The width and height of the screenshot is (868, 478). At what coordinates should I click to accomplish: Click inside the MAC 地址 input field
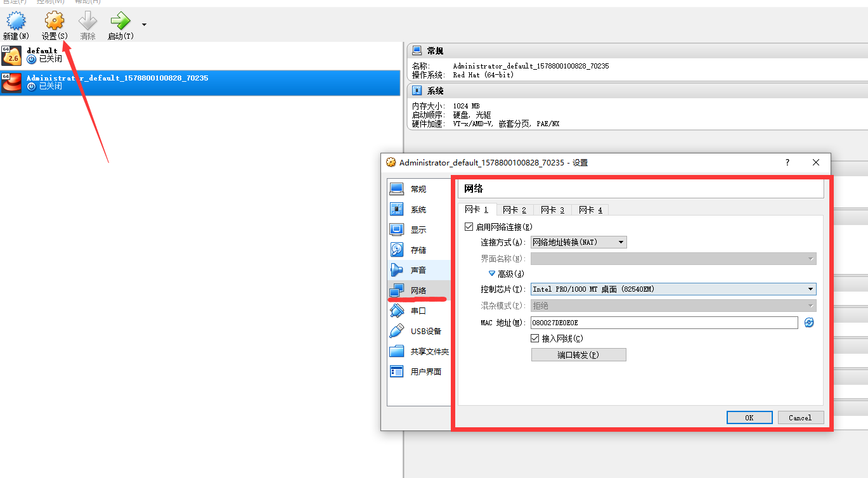click(663, 323)
